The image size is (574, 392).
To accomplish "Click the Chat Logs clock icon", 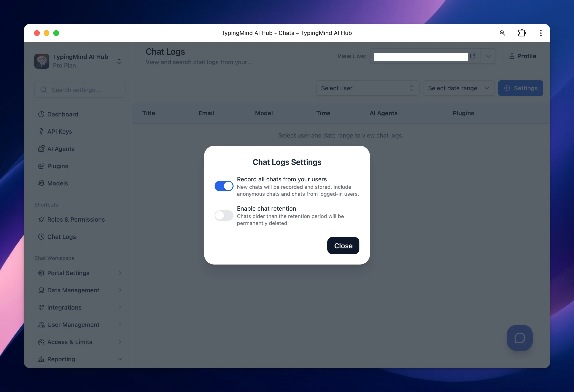I will pyautogui.click(x=41, y=237).
